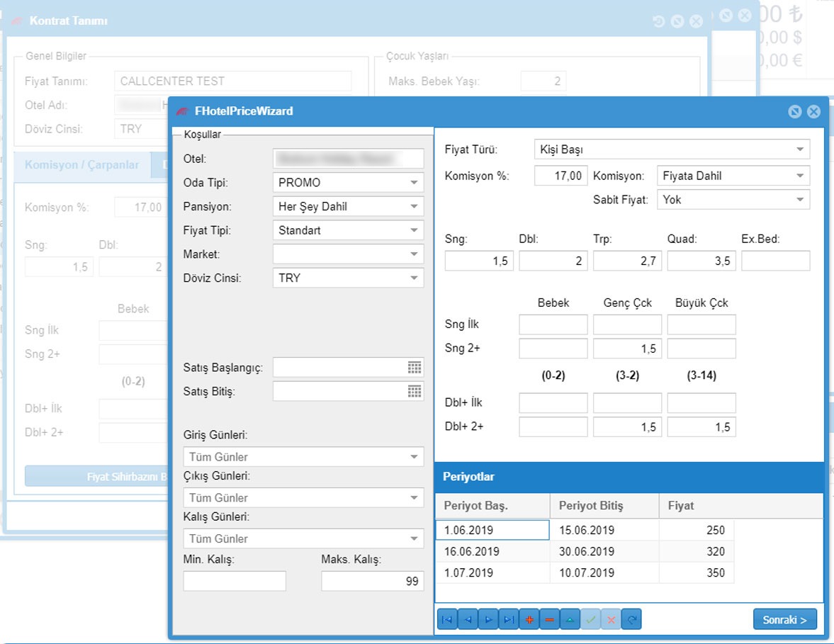Click the price cell '250'
The width and height of the screenshot is (834, 644).
pyautogui.click(x=697, y=530)
